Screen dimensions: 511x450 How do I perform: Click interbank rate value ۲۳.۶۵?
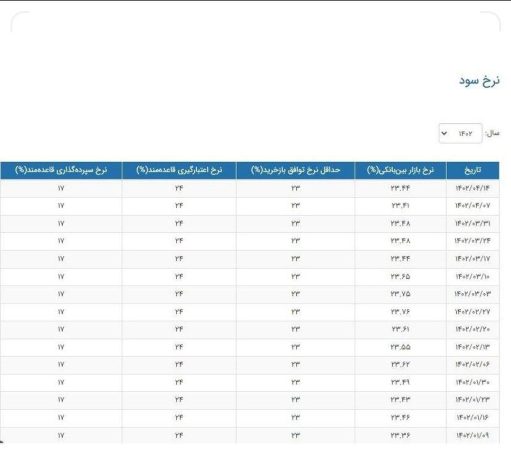pos(400,276)
